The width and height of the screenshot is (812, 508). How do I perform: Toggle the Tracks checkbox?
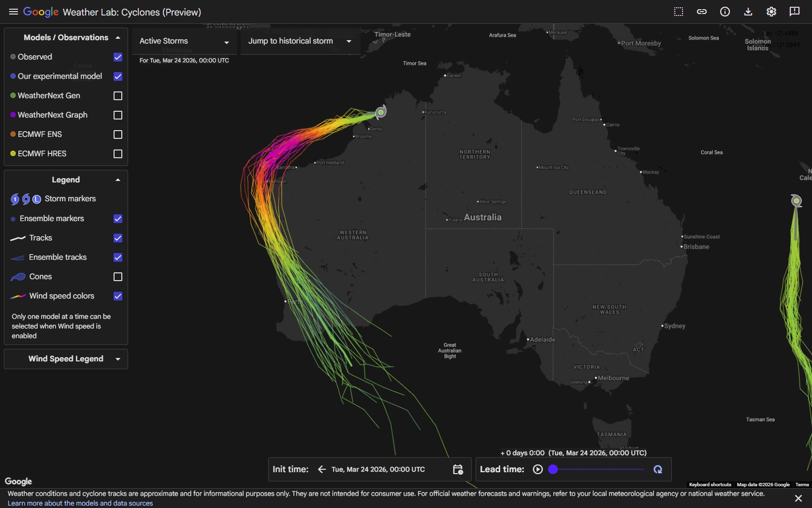[x=118, y=238]
